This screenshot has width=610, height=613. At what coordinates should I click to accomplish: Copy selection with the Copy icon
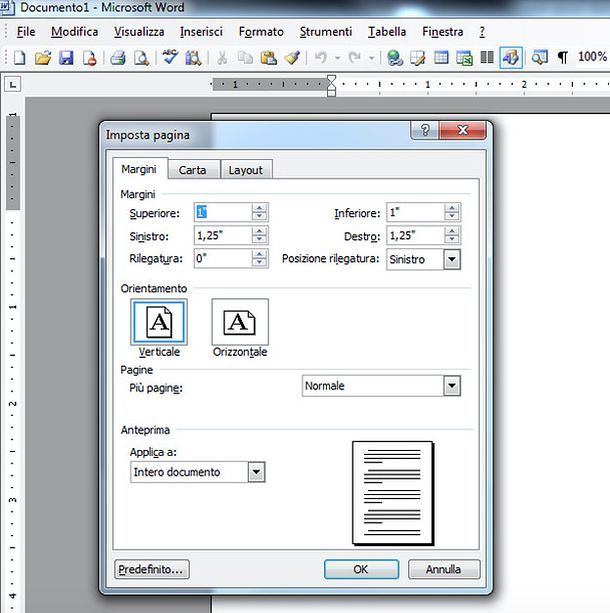click(x=245, y=58)
